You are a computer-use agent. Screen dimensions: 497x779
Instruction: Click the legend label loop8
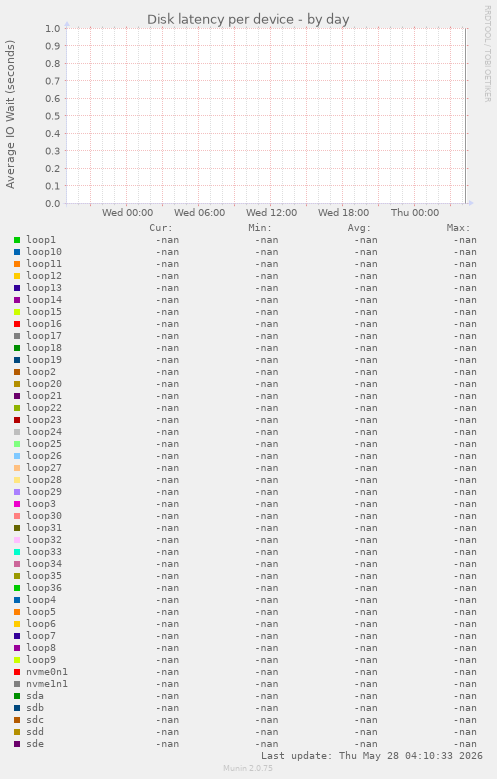(41, 647)
